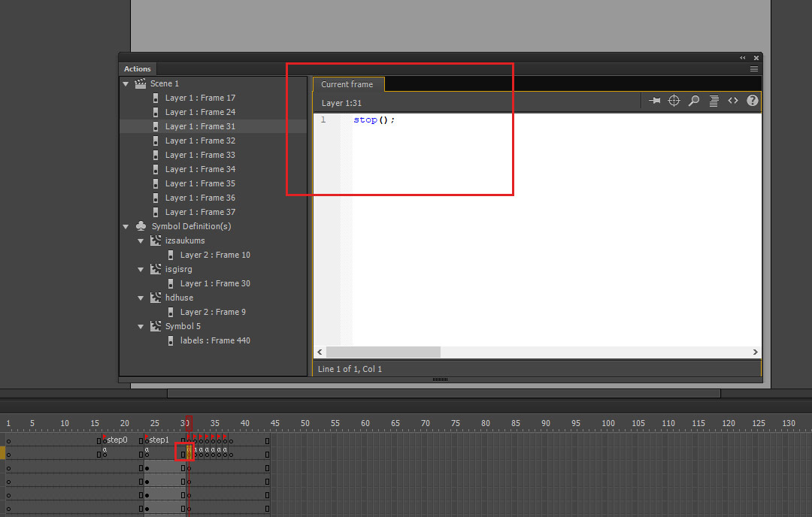
Task: Click frame 130 on the timeline ruler
Action: pyautogui.click(x=788, y=423)
